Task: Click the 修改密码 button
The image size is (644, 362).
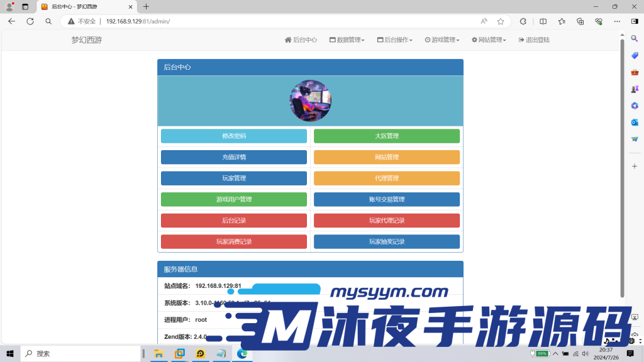Action: [x=233, y=136]
